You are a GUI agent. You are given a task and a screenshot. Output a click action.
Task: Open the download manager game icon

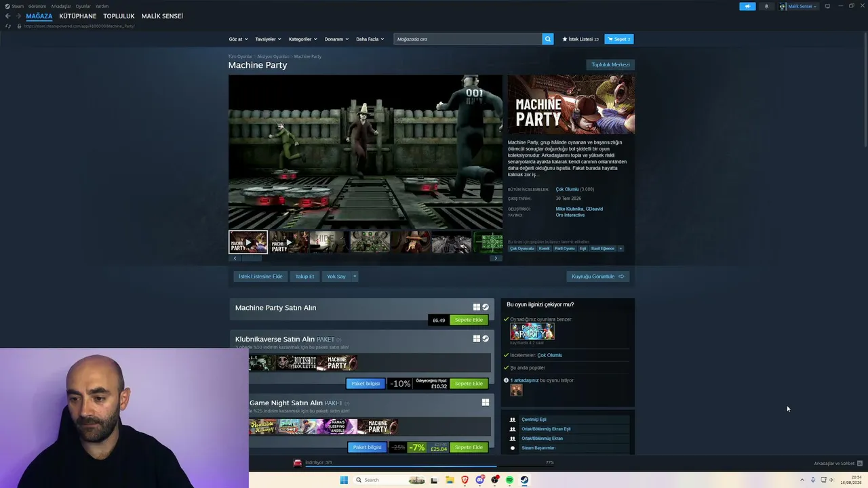(297, 463)
